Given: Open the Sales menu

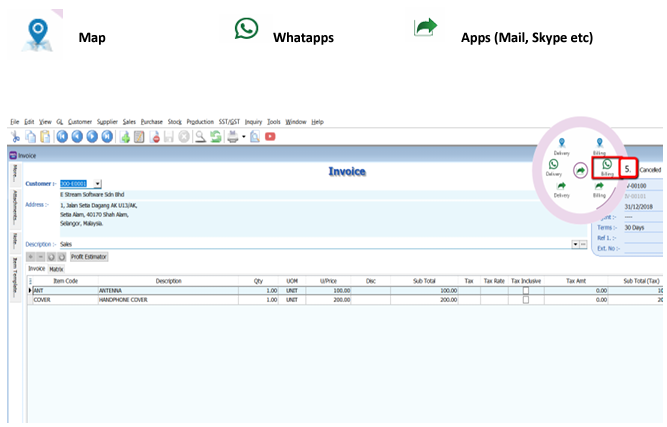Looking at the screenshot, I should pyautogui.click(x=128, y=121).
